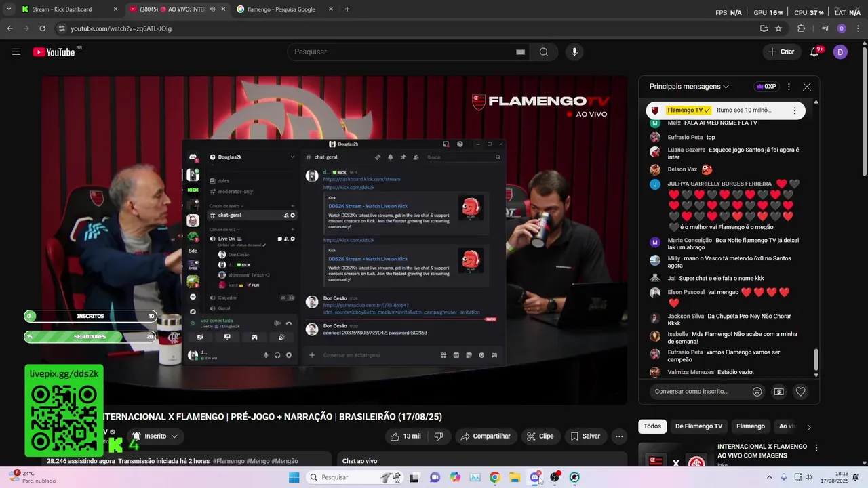The width and height of the screenshot is (868, 488).
Task: Open Super Chat purchase icon
Action: pyautogui.click(x=779, y=391)
